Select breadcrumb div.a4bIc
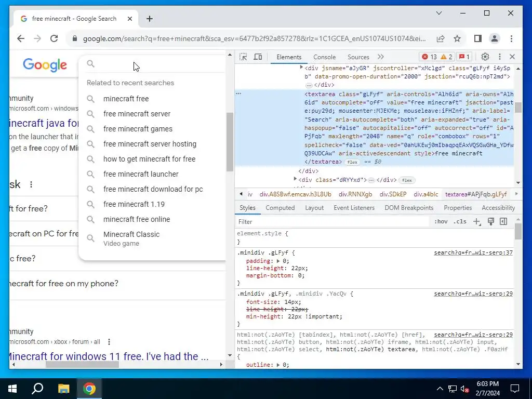The height and width of the screenshot is (399, 532). coord(426,194)
